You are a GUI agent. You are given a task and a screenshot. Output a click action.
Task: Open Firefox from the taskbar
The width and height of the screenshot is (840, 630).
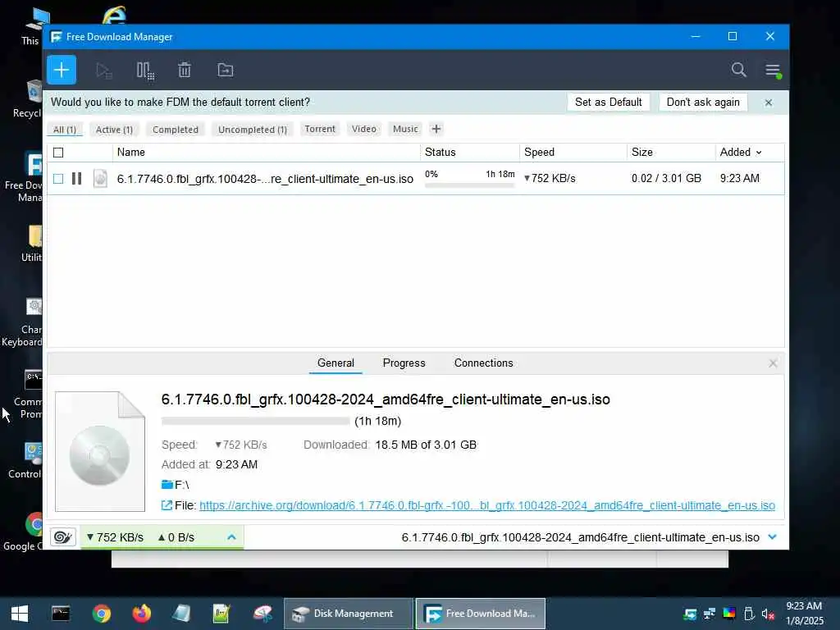(x=141, y=614)
